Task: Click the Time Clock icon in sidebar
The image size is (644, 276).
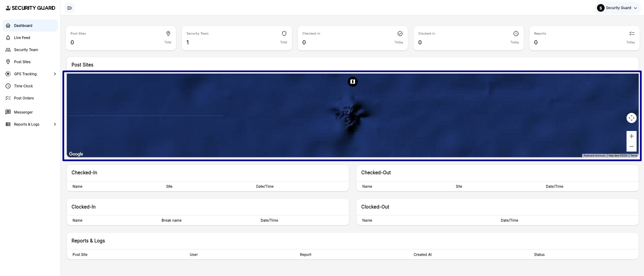Action: pyautogui.click(x=8, y=86)
